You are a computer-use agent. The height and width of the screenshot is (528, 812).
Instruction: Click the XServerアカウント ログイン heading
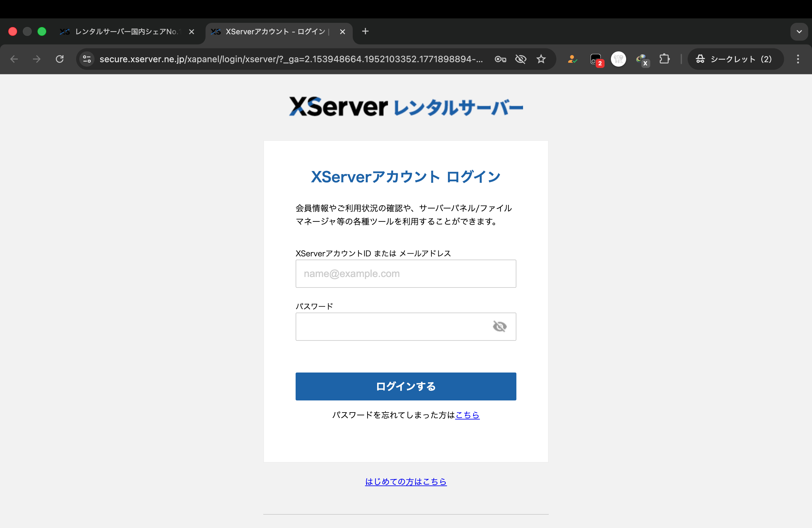coord(406,177)
